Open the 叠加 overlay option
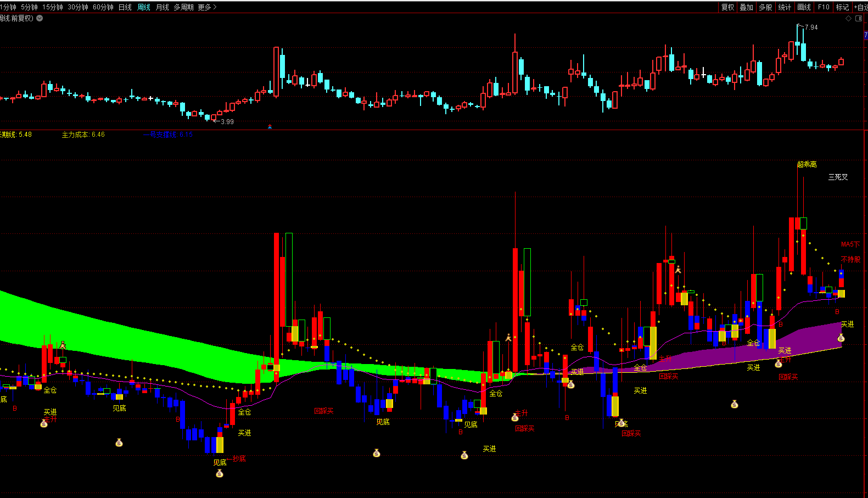The height and width of the screenshot is (498, 868). [x=746, y=7]
